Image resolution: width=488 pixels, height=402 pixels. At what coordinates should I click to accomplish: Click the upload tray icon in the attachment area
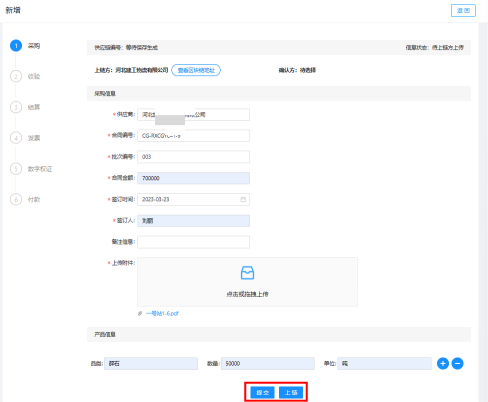point(247,273)
